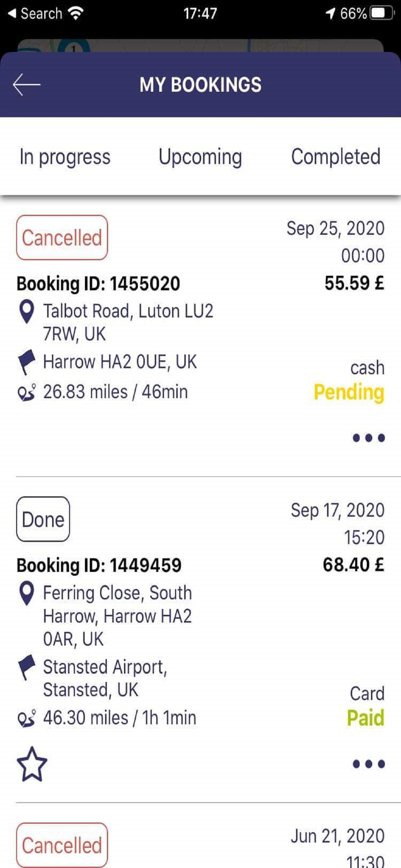
Task: Open three-dot menu for booking 1455020
Action: [x=368, y=438]
